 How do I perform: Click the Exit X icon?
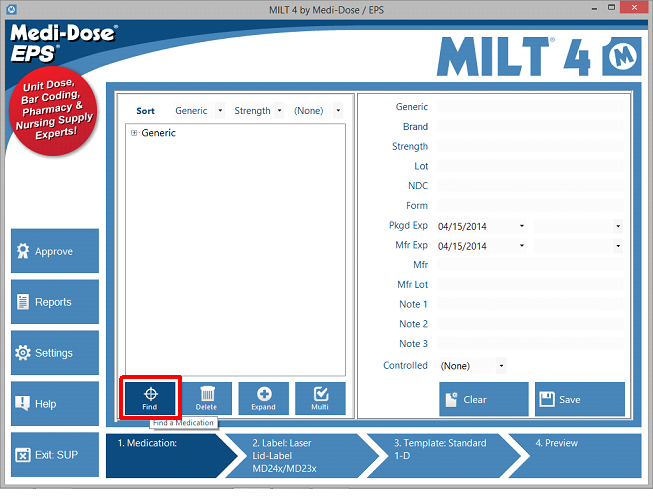[23, 455]
